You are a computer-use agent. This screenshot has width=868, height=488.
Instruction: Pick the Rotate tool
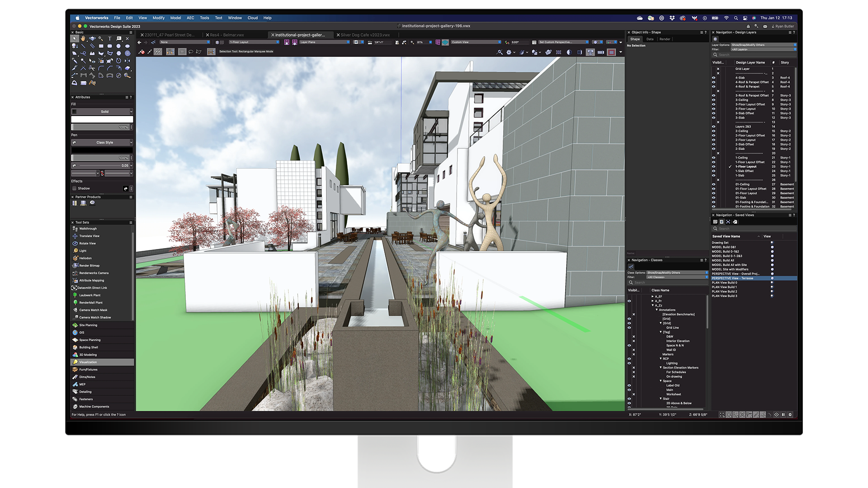[118, 61]
